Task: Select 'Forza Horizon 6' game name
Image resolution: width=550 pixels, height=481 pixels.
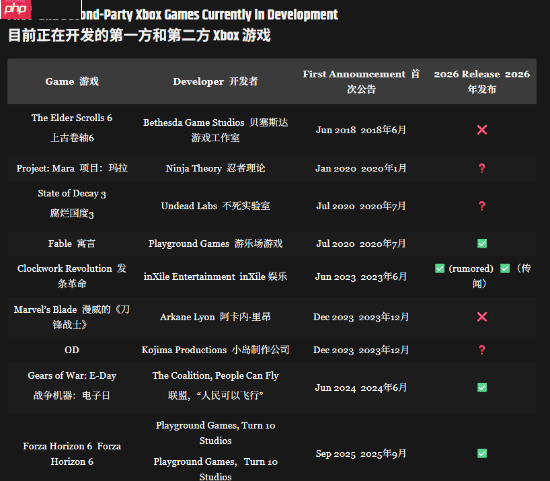Action: 58,446
